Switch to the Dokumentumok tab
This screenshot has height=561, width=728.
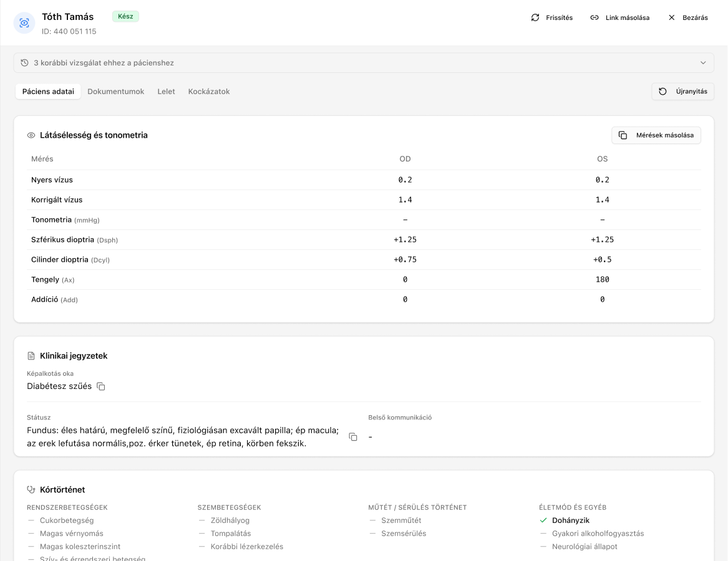(115, 92)
